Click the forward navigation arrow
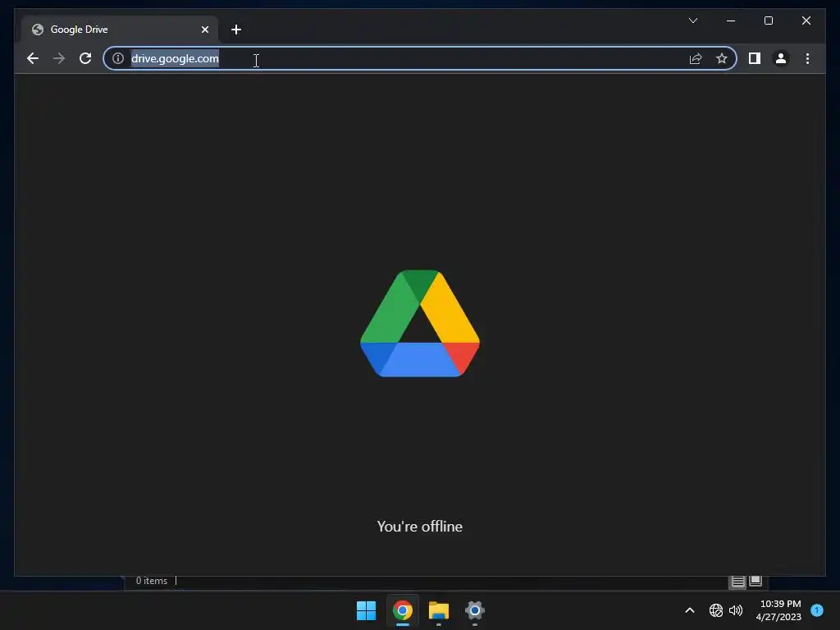This screenshot has width=840, height=630. click(x=59, y=58)
